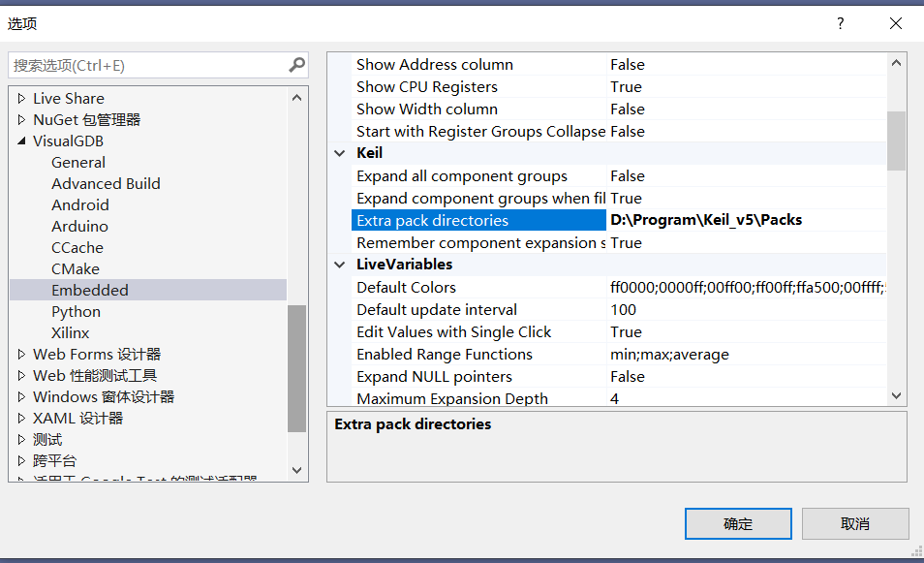Expand the Live Share node
This screenshot has height=563, width=924.
[22, 99]
